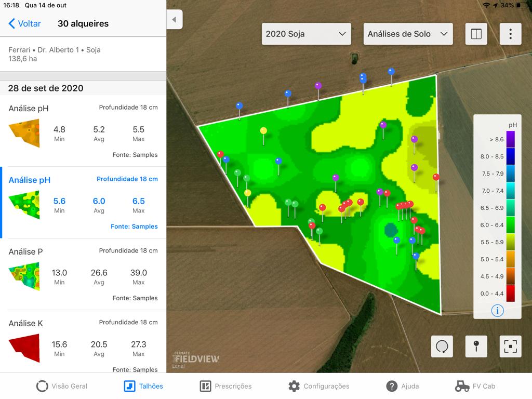The height and width of the screenshot is (399, 532).
Task: Open the Análises de Solo layer dropdown
Action: coord(407,34)
